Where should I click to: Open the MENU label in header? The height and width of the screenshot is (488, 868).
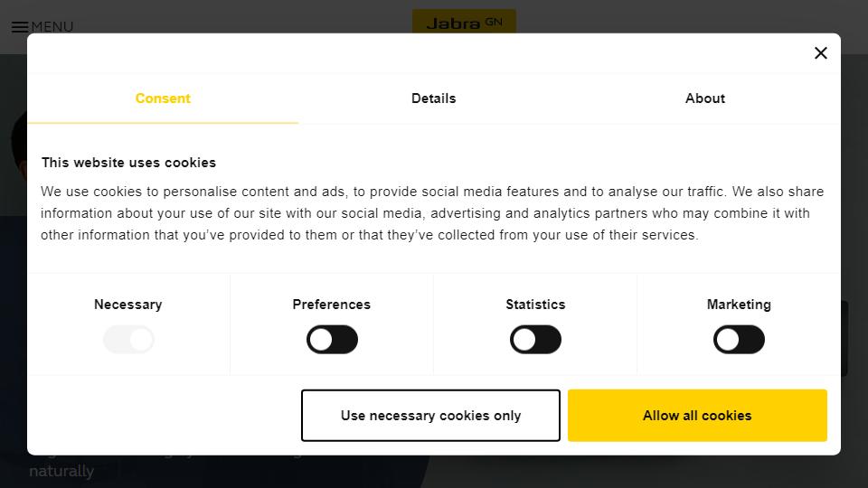(52, 27)
